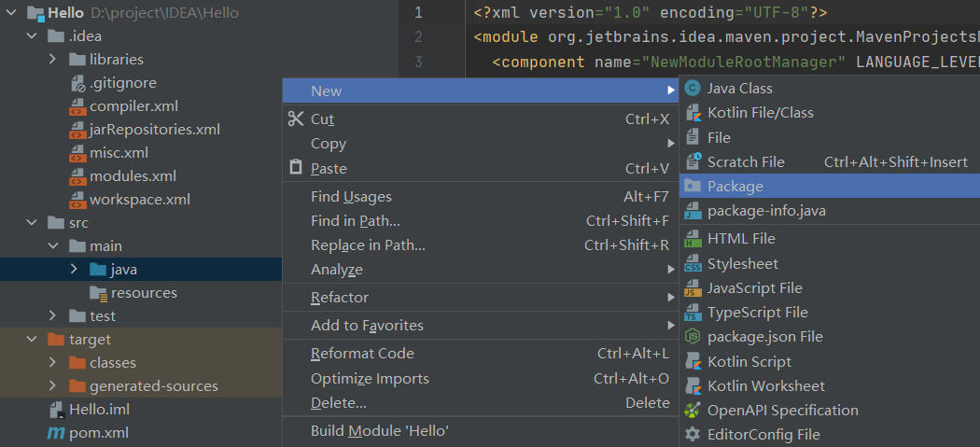Select Optimize Imports menu item
The width and height of the screenshot is (980, 447).
point(481,379)
